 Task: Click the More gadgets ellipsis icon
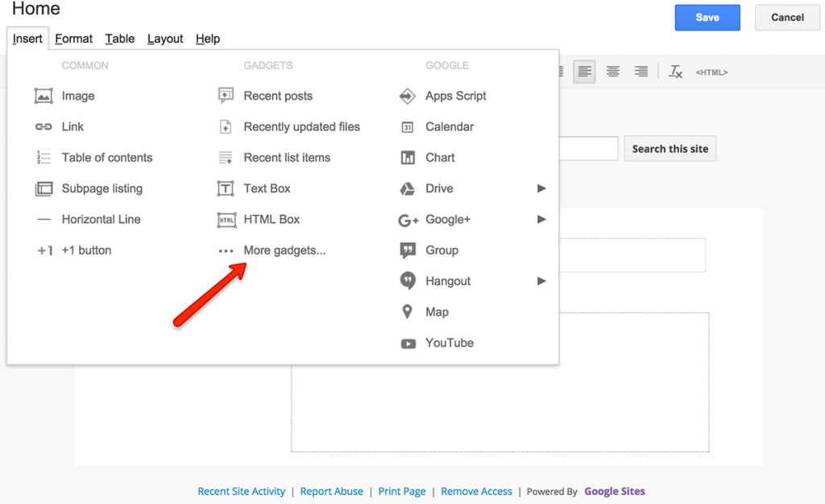tap(226, 251)
